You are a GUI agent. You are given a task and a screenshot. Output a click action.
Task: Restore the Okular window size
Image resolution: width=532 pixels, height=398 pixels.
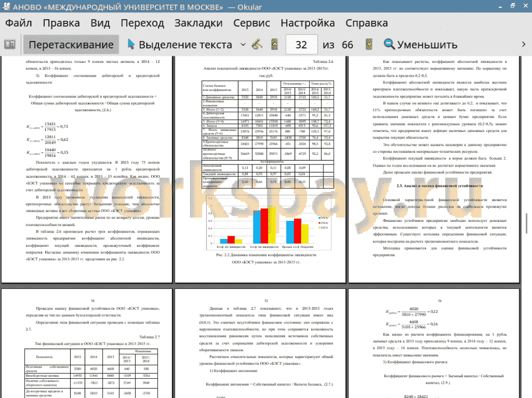tap(513, 6)
